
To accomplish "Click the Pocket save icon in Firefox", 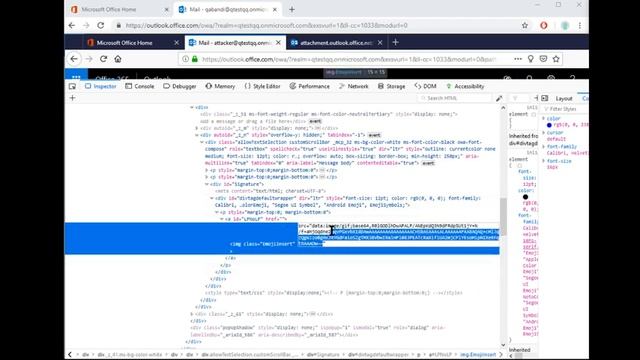I will (543, 59).
